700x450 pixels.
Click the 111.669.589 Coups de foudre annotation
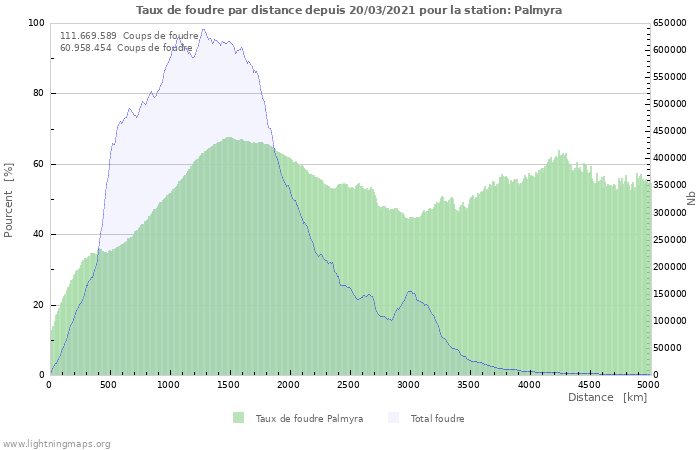pyautogui.click(x=129, y=35)
